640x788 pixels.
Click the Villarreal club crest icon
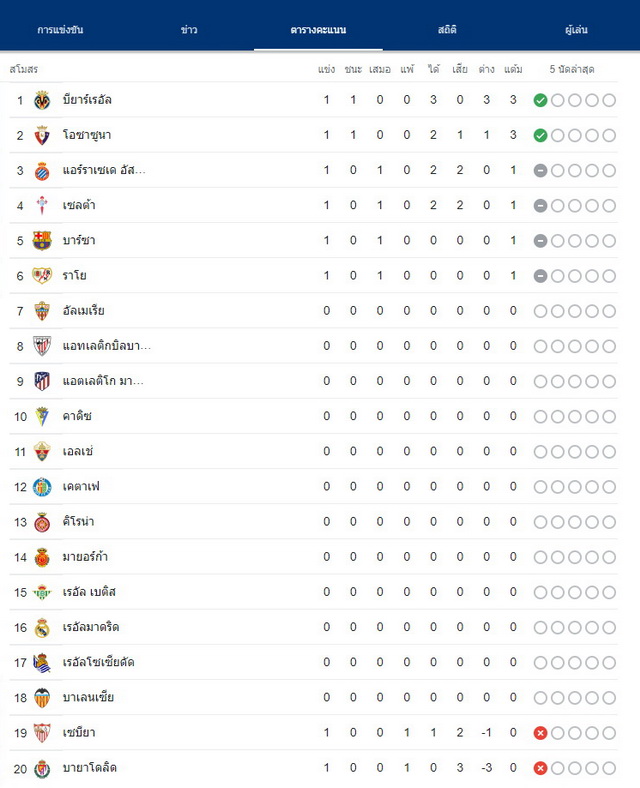pyautogui.click(x=42, y=100)
